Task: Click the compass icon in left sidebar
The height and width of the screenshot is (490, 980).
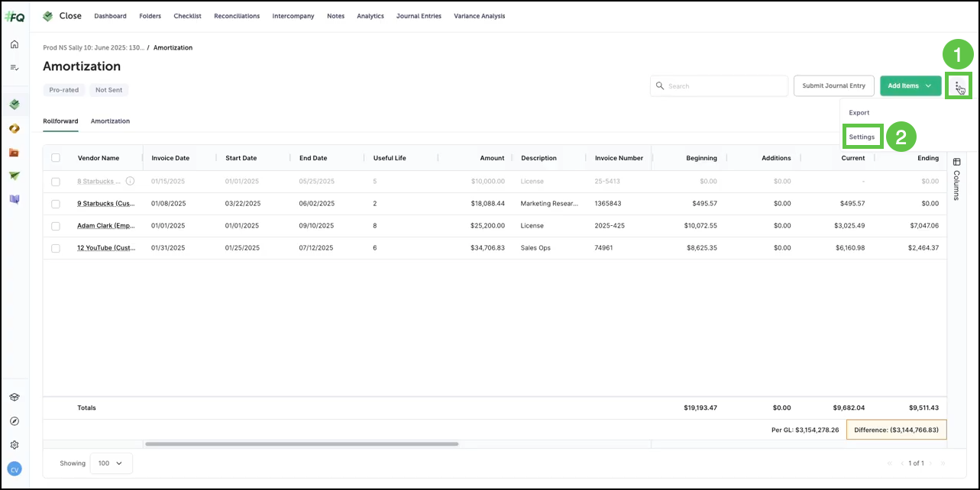Action: (14, 421)
